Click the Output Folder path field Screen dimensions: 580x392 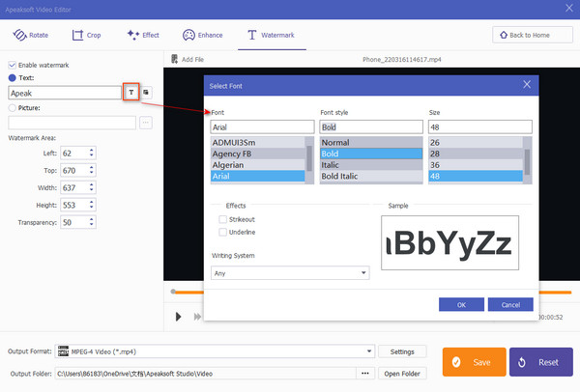click(206, 374)
